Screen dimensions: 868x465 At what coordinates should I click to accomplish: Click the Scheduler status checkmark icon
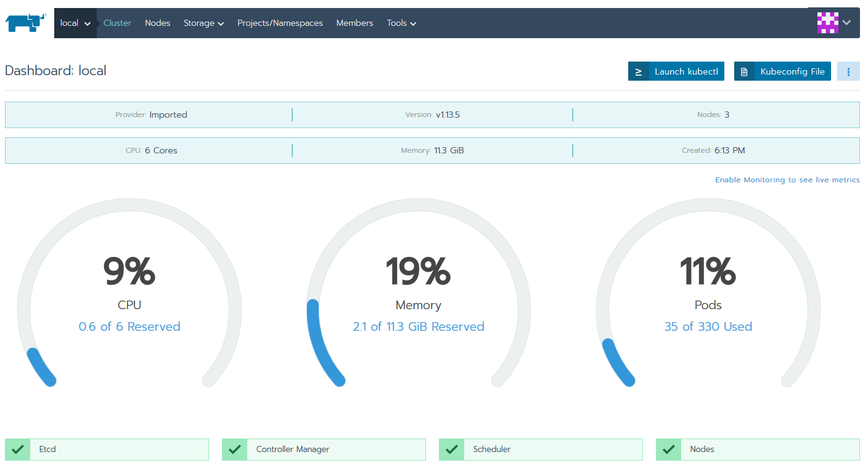[x=451, y=450]
